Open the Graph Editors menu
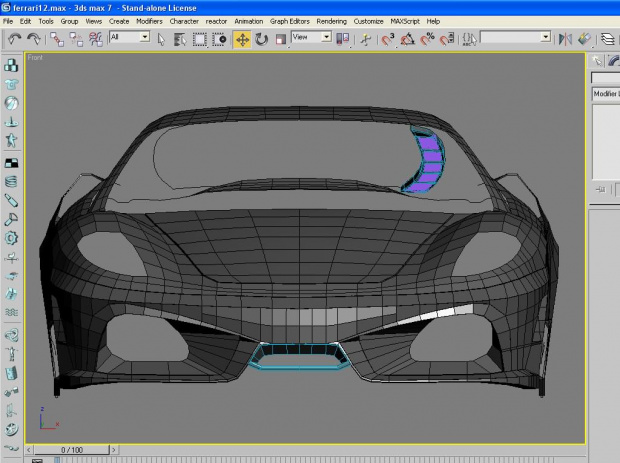The width and height of the screenshot is (620, 463). (290, 21)
